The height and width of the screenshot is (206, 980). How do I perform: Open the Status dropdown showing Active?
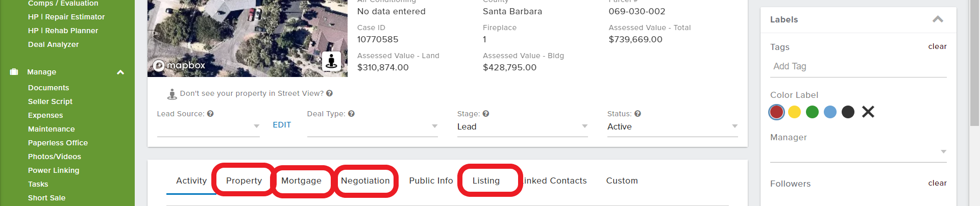pos(672,126)
